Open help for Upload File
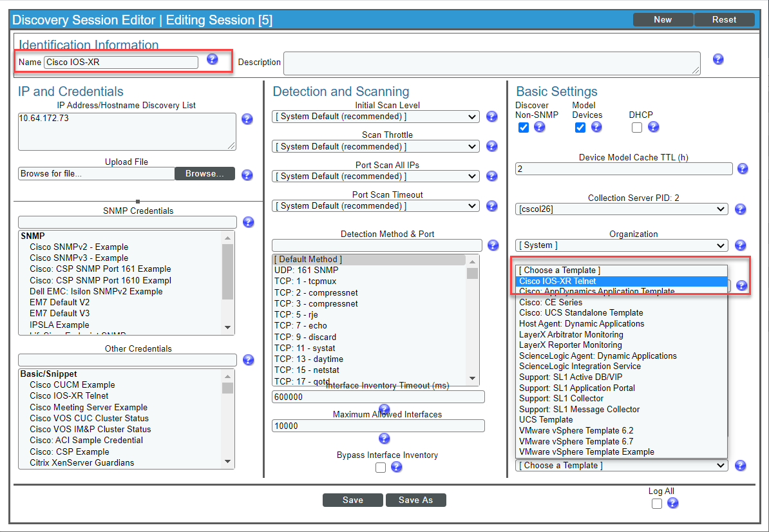The height and width of the screenshot is (532, 769). [x=247, y=175]
